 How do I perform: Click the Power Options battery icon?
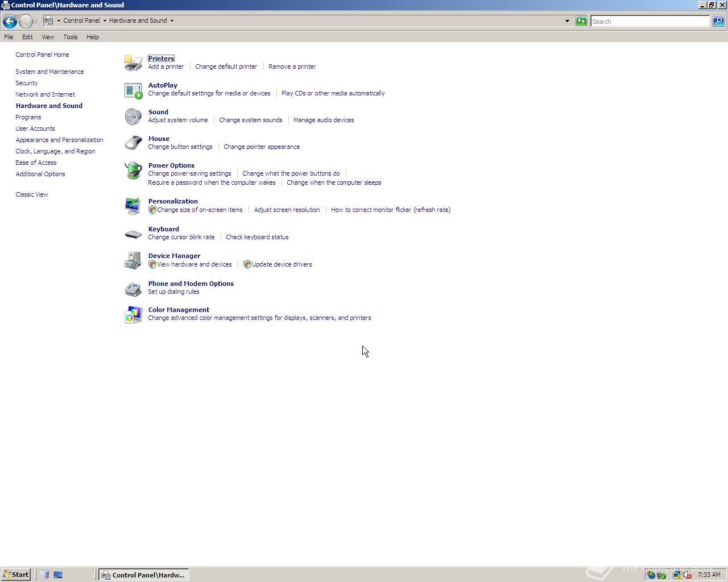click(133, 170)
